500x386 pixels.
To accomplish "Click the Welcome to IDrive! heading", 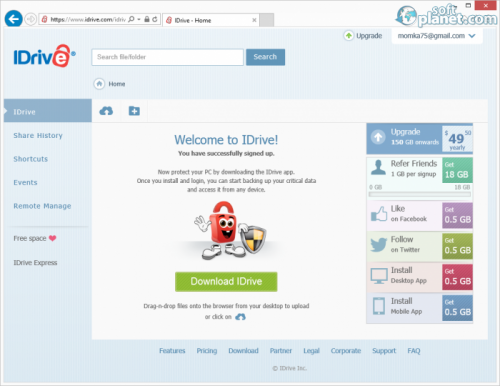I will (226, 140).
